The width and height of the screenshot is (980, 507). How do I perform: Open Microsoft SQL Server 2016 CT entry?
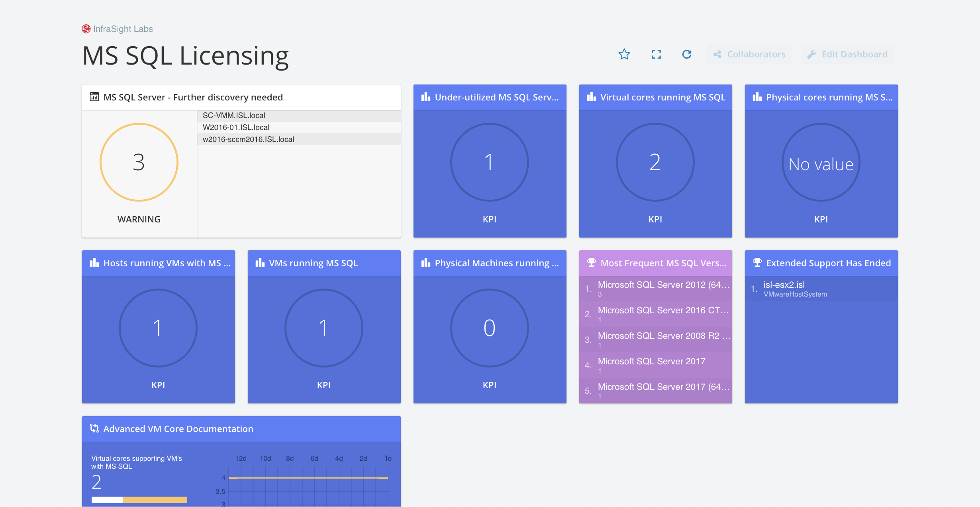[x=656, y=314]
